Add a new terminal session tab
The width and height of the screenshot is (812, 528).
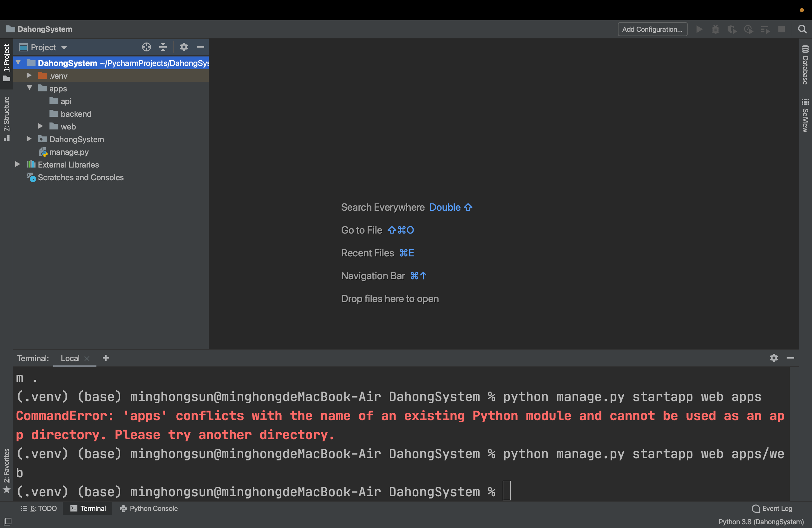[x=106, y=358]
